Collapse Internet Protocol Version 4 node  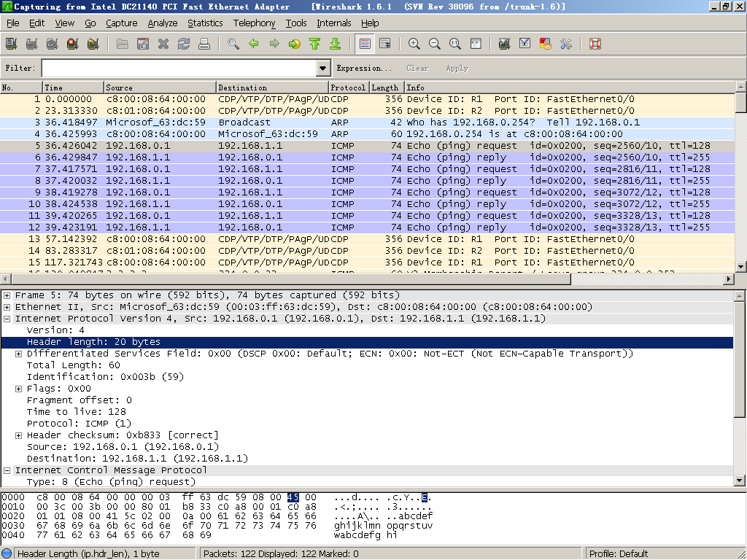tap(7, 319)
